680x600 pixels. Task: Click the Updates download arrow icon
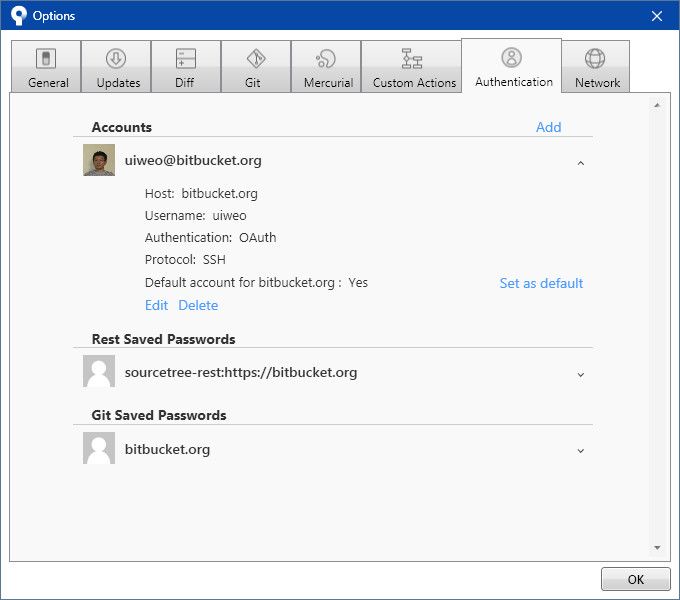tap(116, 58)
